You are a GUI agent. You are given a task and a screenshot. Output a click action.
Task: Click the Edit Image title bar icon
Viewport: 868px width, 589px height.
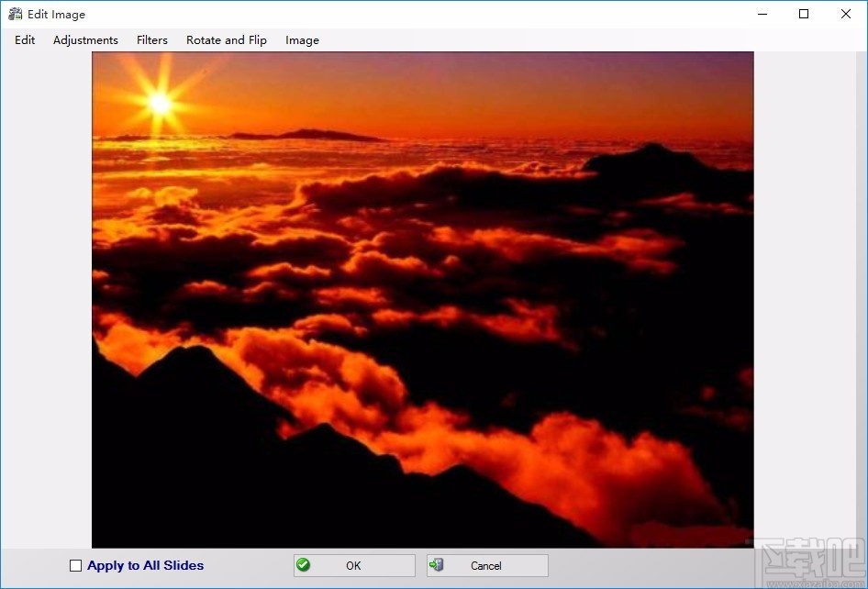(x=15, y=14)
